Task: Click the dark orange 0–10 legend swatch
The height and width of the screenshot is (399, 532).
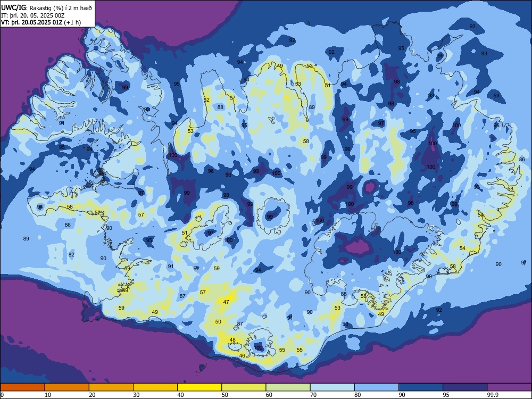Action: [22, 387]
